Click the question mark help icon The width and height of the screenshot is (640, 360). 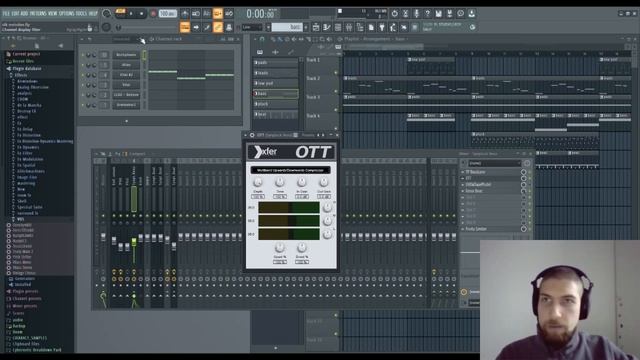tap(427, 13)
